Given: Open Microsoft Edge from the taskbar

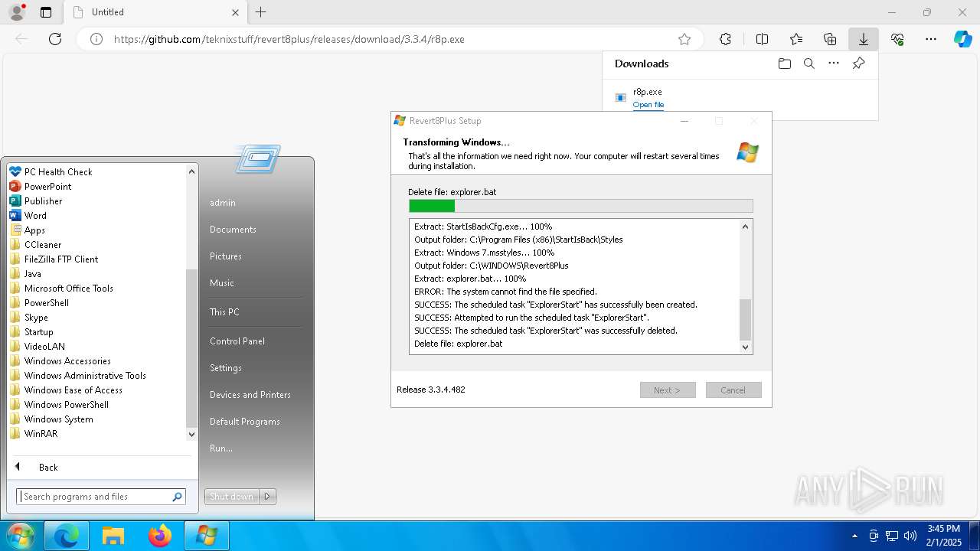Looking at the screenshot, I should [67, 536].
